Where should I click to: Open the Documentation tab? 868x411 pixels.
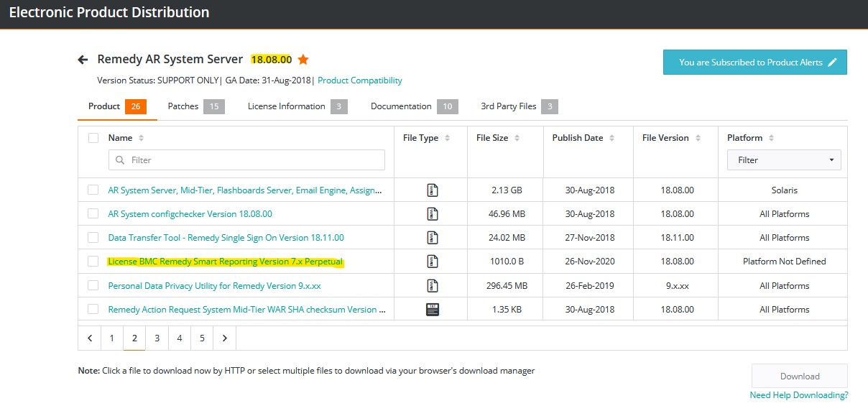click(401, 106)
